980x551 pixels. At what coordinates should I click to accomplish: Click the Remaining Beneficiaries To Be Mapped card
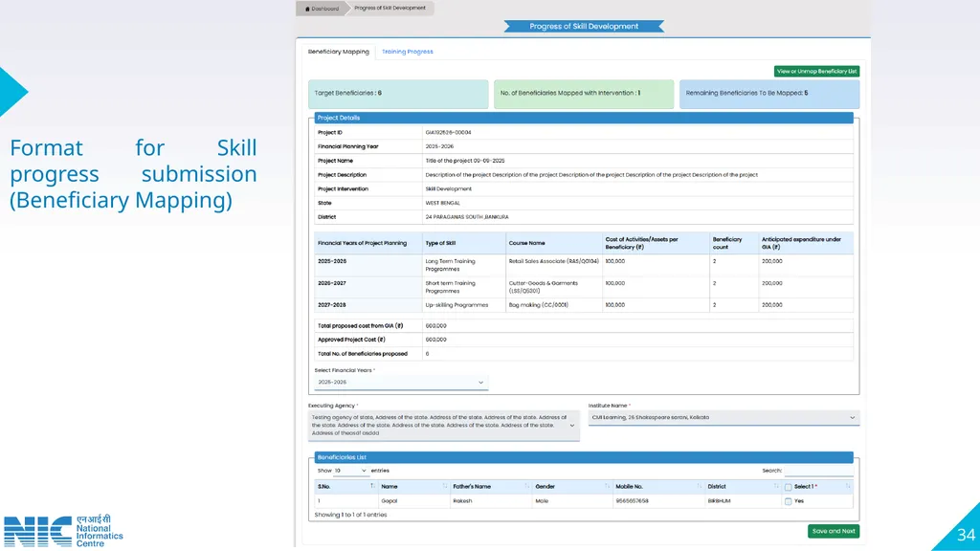pyautogui.click(x=769, y=94)
